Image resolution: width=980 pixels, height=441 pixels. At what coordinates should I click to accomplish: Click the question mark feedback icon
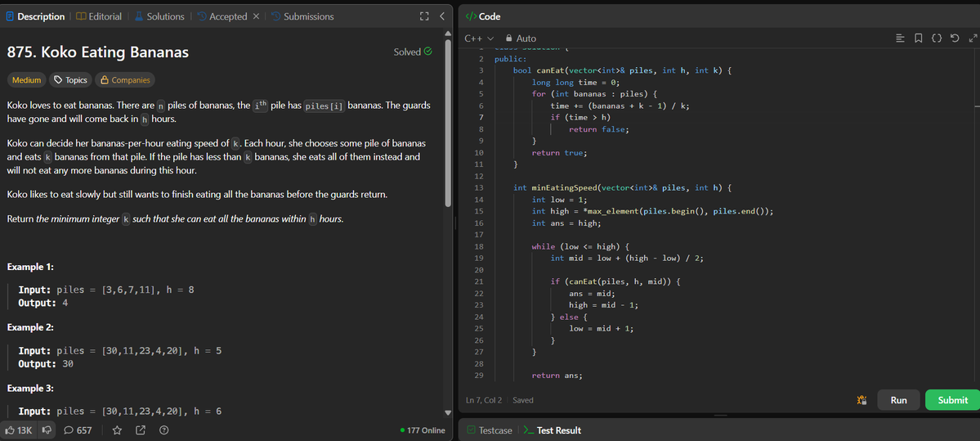pos(164,430)
